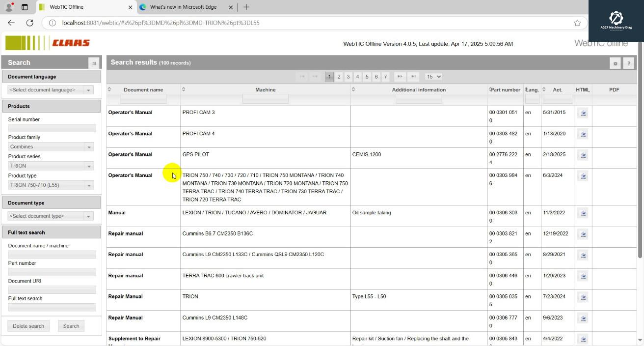Open HTML for the Cummins B6.7 repair manual
This screenshot has height=346, width=644.
pyautogui.click(x=583, y=234)
